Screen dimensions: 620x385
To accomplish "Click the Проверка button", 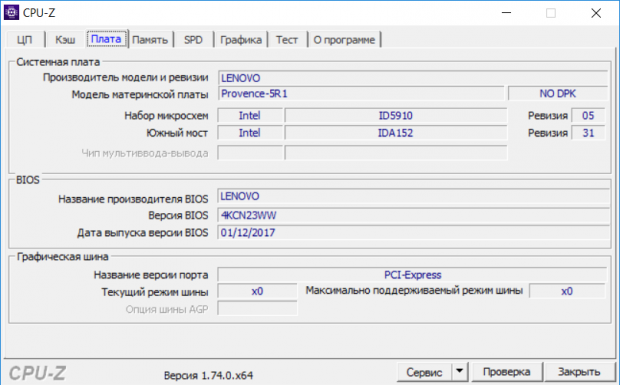I will (x=507, y=372).
